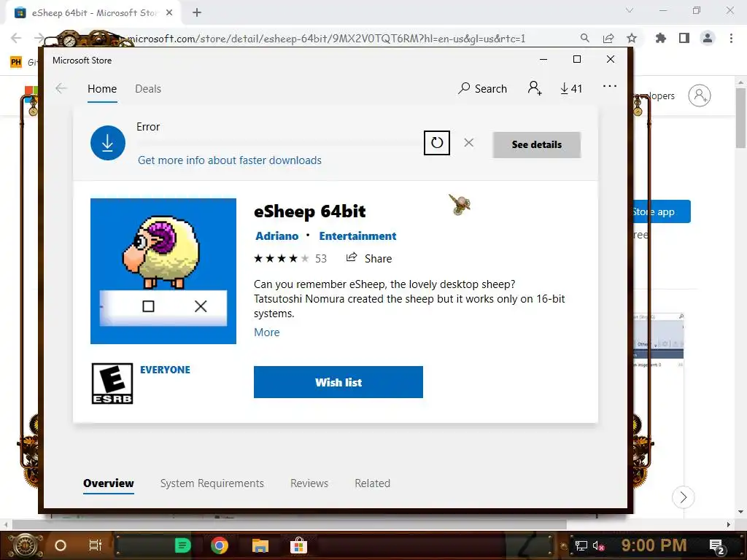Share the eSheep app

click(x=369, y=259)
